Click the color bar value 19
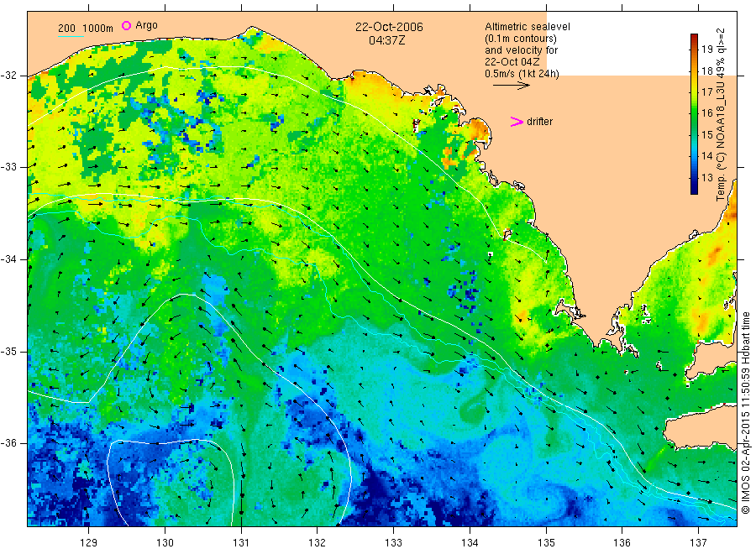Screen dimensions: 756x554 706,50
